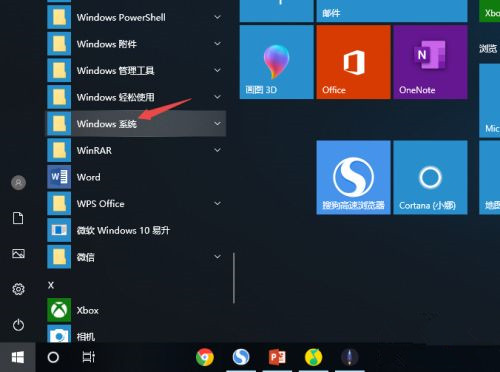The image size is (500, 372).
Task: Launch the Office tile
Action: (x=353, y=62)
